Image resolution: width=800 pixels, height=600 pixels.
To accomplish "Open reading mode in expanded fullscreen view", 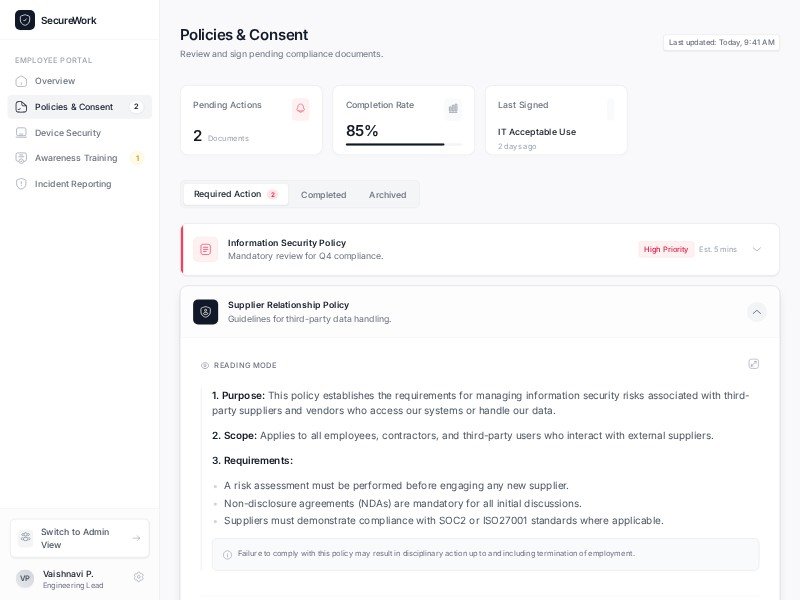I will (x=753, y=364).
